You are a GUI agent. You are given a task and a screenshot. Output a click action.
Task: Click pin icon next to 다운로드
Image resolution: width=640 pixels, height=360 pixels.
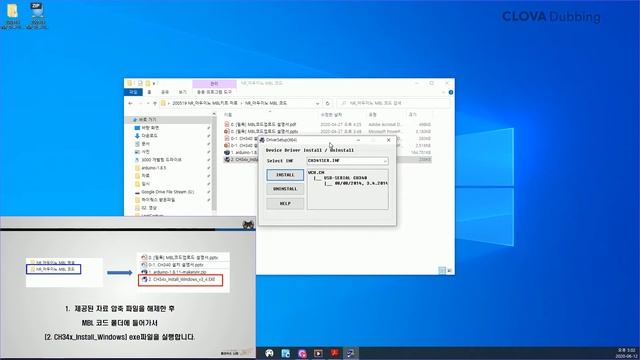pos(209,136)
